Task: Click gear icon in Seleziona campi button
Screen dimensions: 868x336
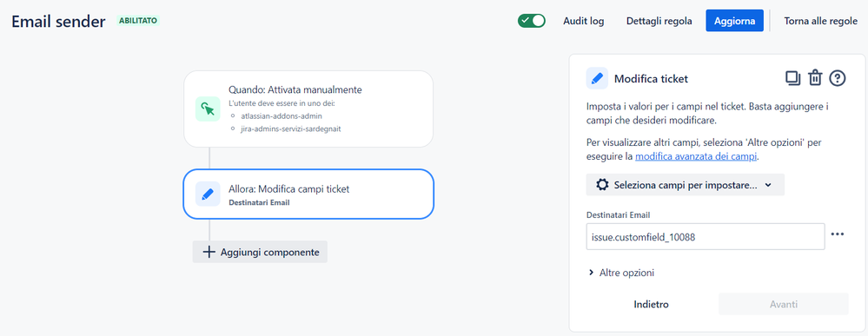Action: (x=602, y=185)
